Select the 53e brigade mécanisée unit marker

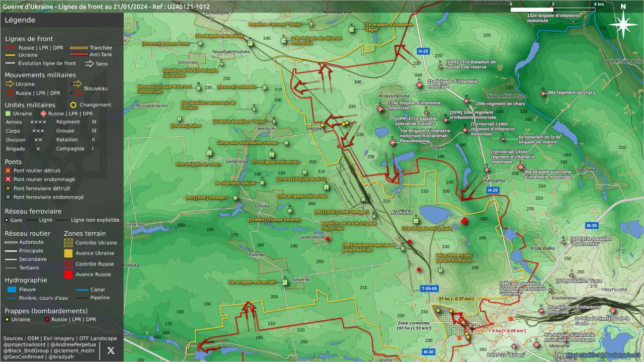tap(285, 283)
